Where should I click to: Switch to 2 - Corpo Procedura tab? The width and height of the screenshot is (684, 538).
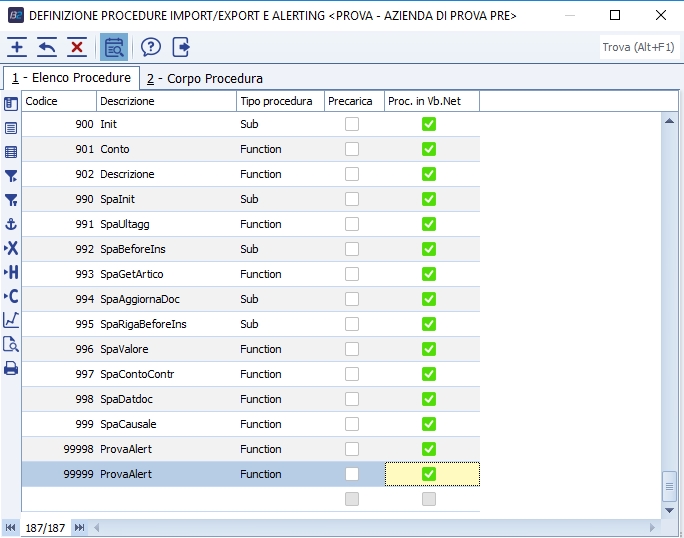(205, 79)
